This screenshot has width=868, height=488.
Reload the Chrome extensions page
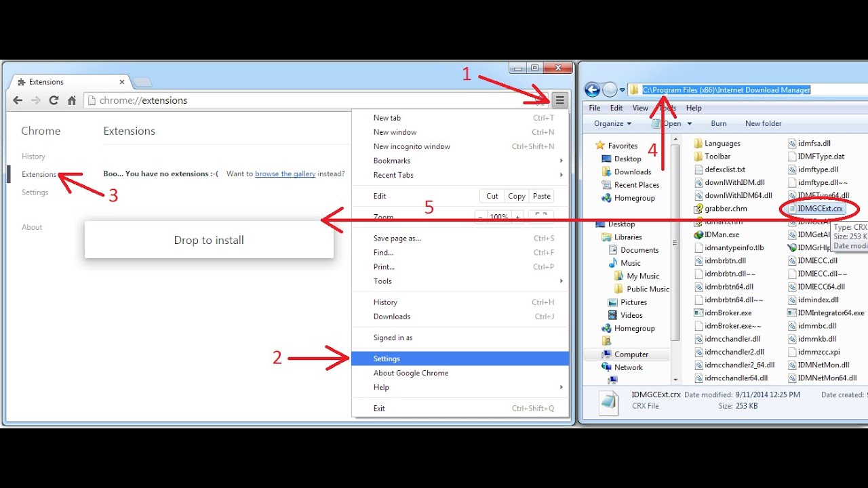pyautogui.click(x=54, y=100)
